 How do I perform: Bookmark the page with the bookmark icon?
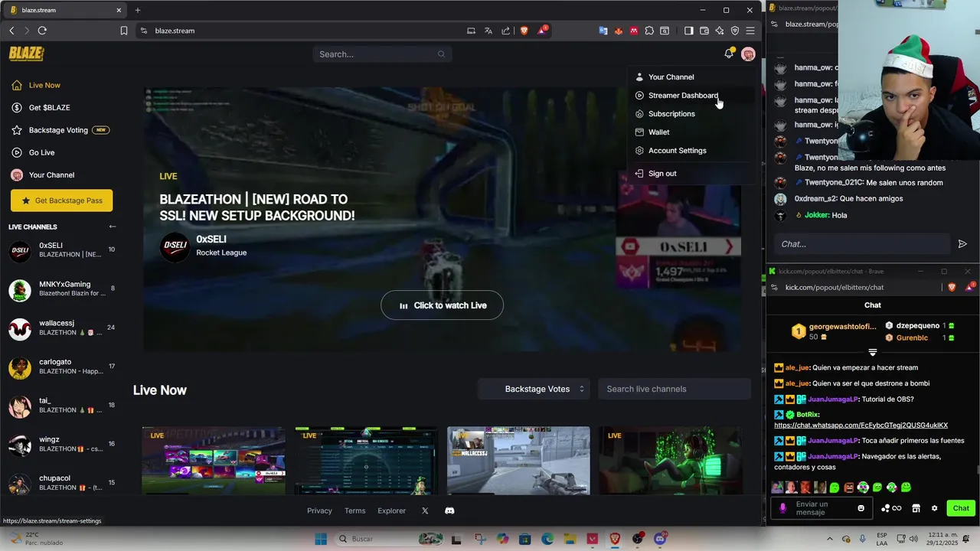click(x=124, y=31)
